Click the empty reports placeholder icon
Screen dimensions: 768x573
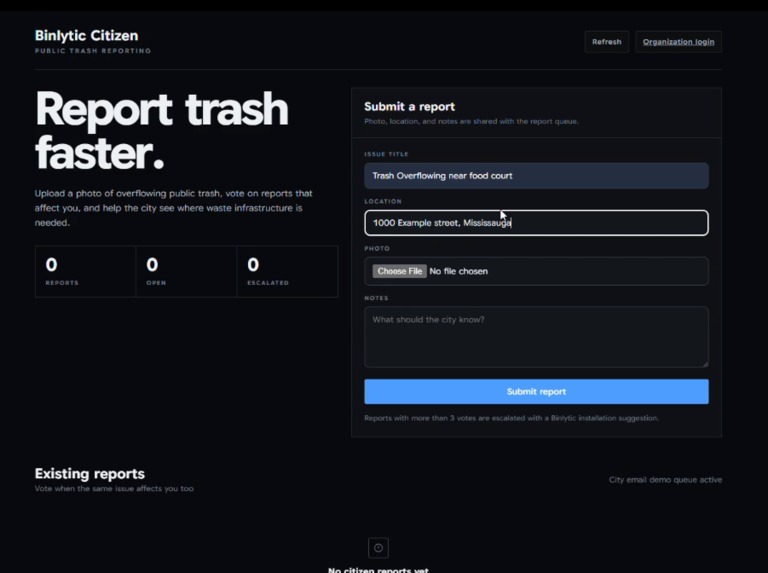coord(379,548)
